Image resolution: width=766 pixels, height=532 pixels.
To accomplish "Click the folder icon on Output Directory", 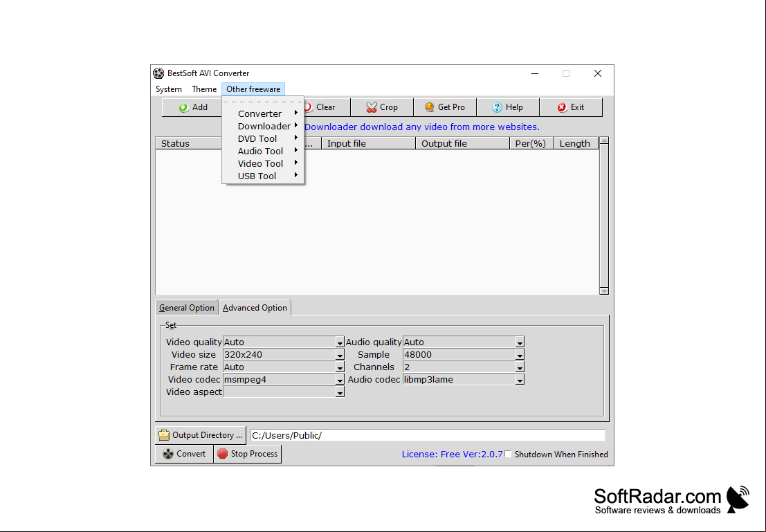I will click(x=164, y=435).
